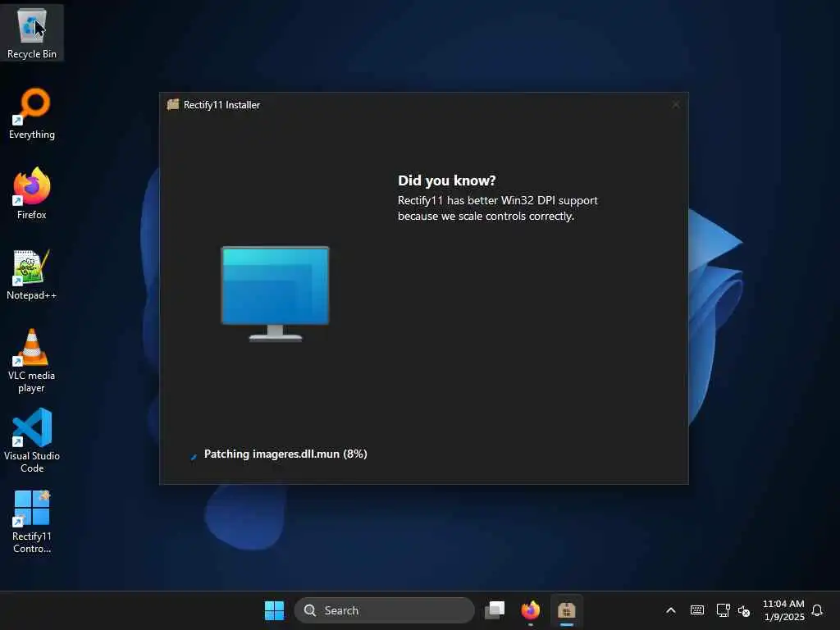
Task: Click the Rectify11 Installer title bar icon
Action: [172, 104]
